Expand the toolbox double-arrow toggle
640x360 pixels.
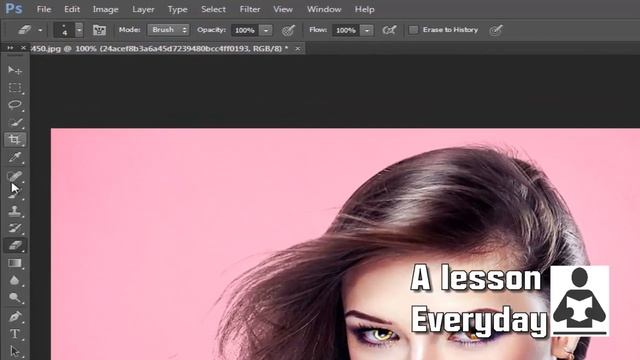10,48
